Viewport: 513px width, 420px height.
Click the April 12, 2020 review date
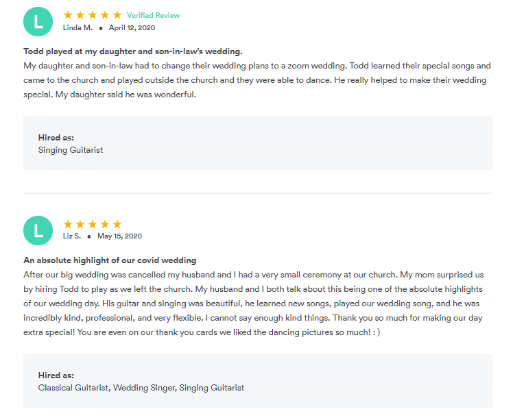tap(132, 27)
